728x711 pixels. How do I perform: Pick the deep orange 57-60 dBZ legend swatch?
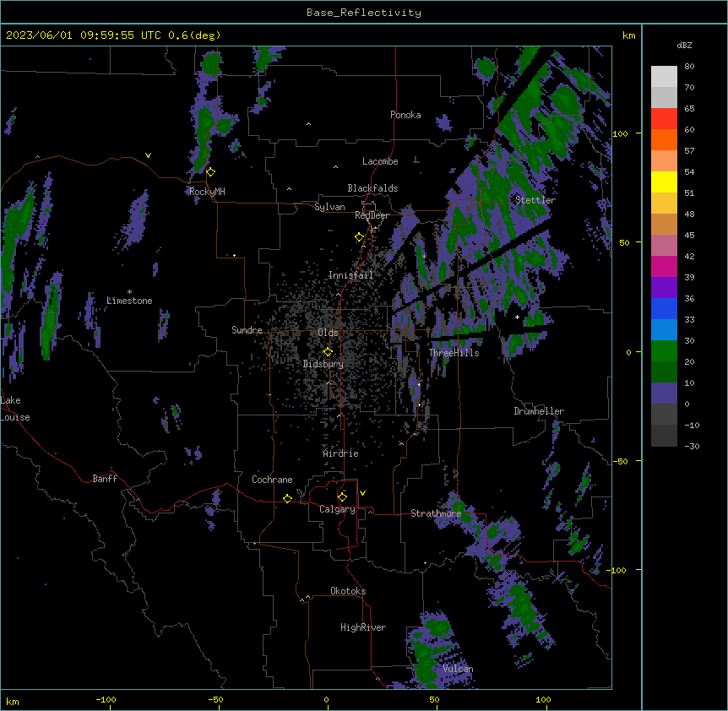pyautogui.click(x=664, y=139)
